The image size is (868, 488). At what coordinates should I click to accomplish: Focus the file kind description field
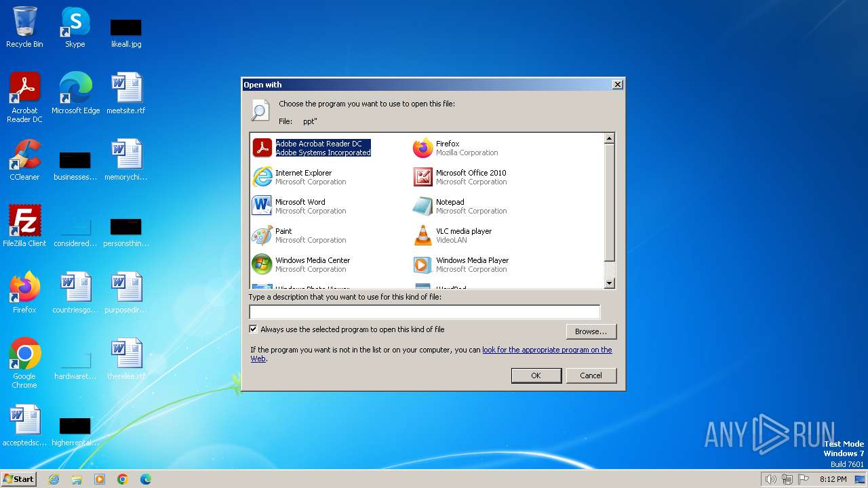425,312
